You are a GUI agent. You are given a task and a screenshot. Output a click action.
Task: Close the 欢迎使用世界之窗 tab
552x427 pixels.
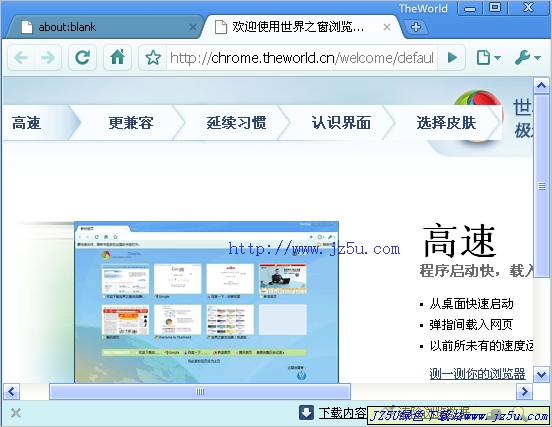tap(387, 27)
